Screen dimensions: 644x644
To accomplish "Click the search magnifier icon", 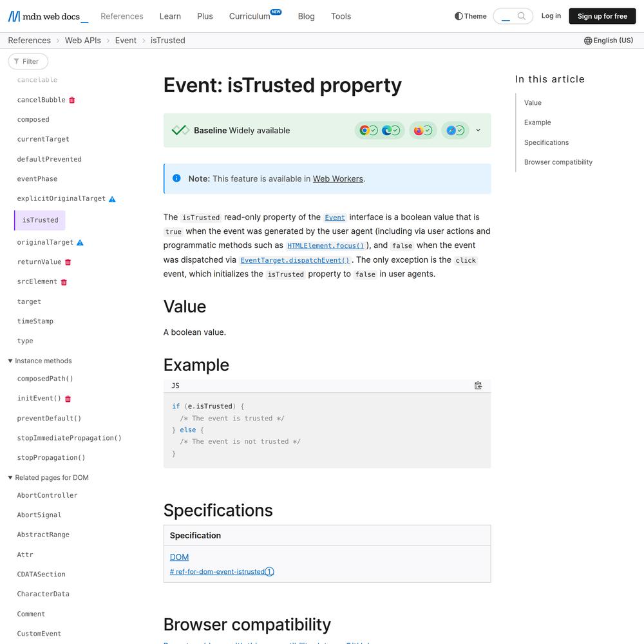I will click(521, 16).
